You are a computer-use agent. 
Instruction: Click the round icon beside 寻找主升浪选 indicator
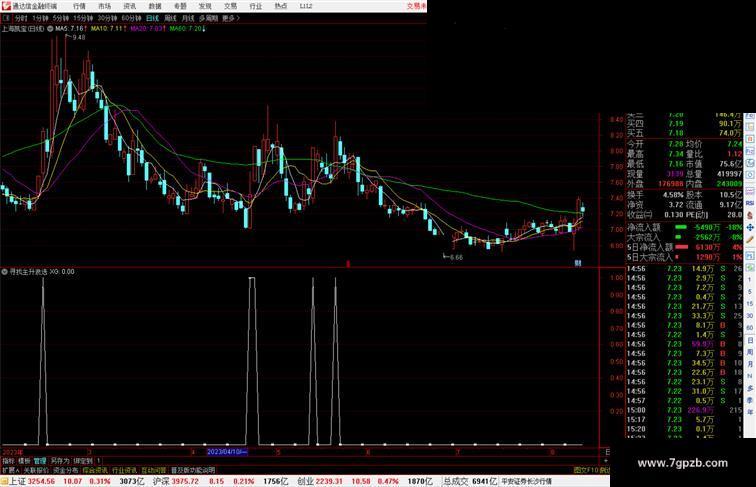4,272
